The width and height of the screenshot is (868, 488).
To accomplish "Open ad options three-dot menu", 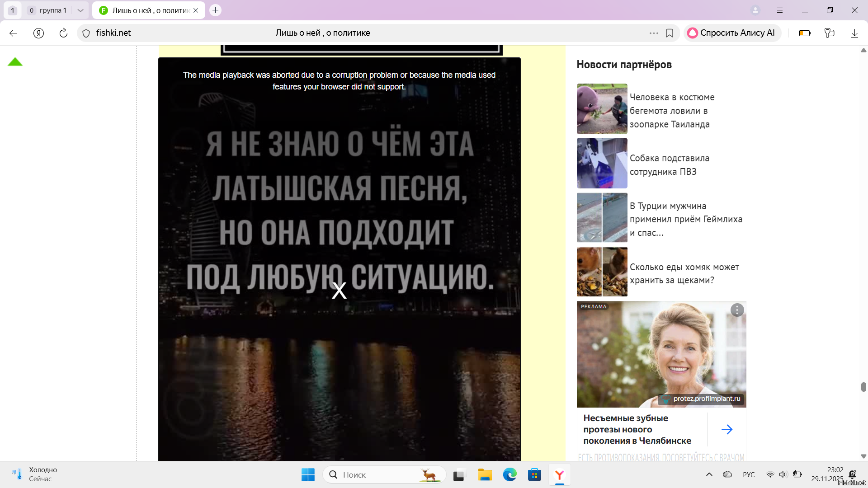I will tap(737, 310).
